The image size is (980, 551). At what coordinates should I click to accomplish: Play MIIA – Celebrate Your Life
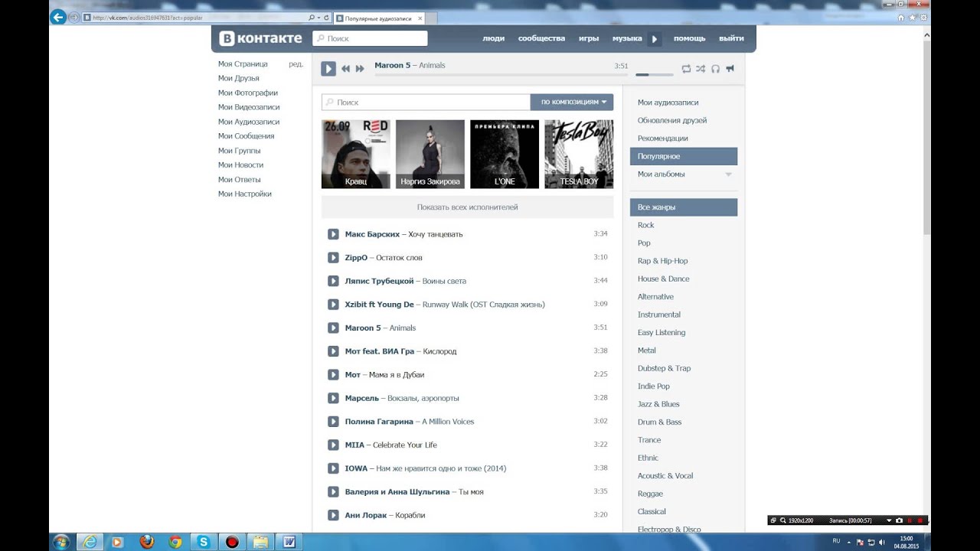click(x=333, y=445)
